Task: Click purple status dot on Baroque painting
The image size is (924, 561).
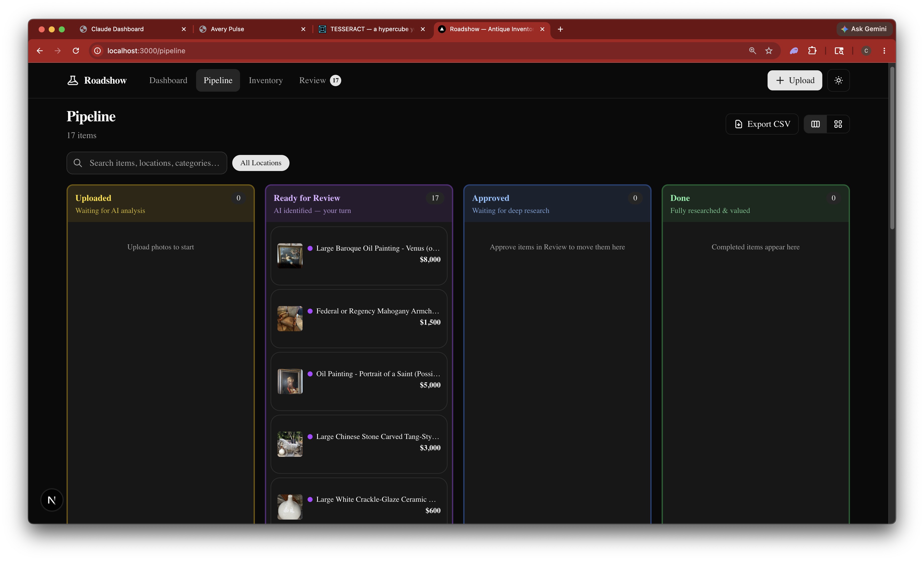Action: click(x=310, y=248)
